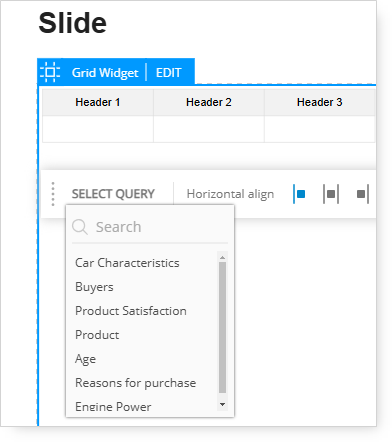392x442 pixels.
Task: Click the magnifier search icon
Action: coord(80,227)
